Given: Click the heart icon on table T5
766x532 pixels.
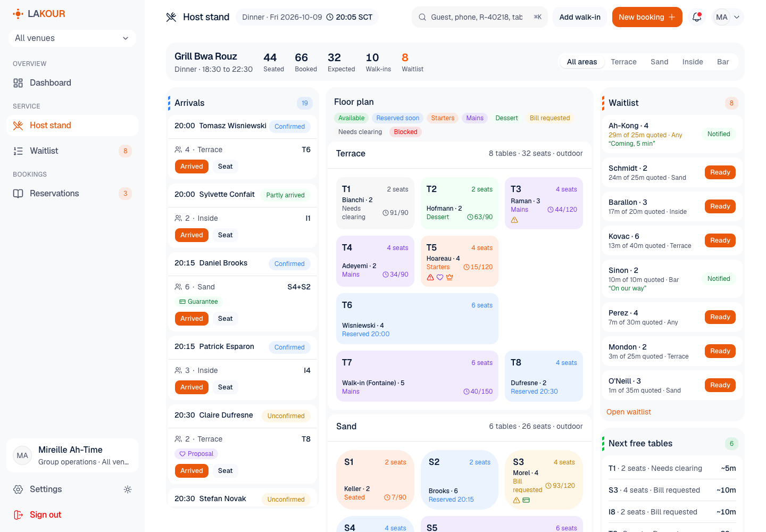Looking at the screenshot, I should 440,277.
